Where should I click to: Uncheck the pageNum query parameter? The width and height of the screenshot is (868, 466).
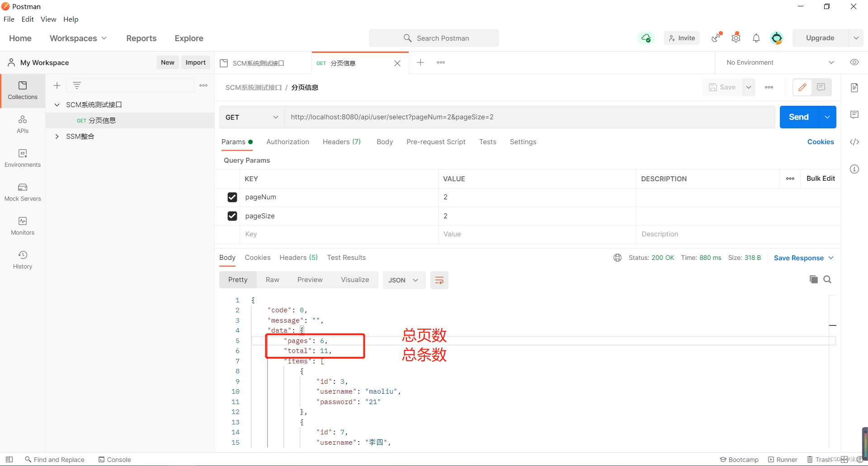point(232,197)
